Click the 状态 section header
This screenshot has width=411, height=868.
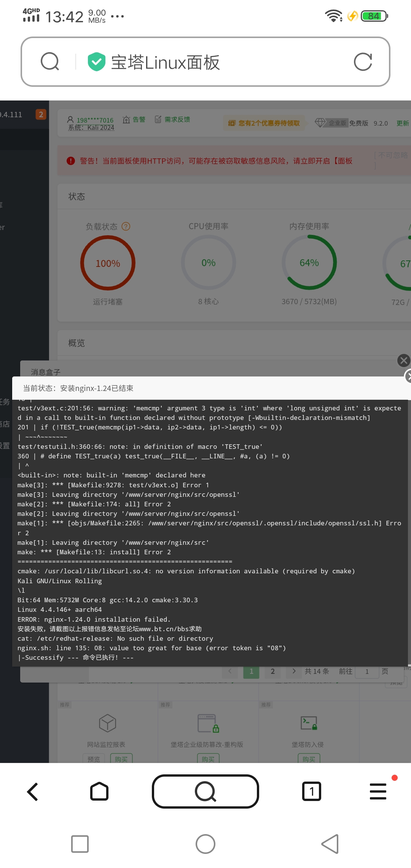pyautogui.click(x=76, y=196)
